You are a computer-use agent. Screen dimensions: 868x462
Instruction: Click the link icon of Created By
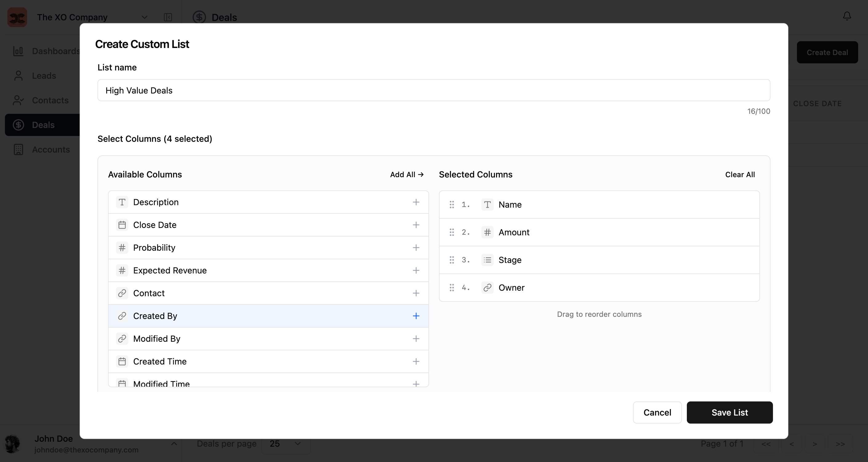[122, 316]
